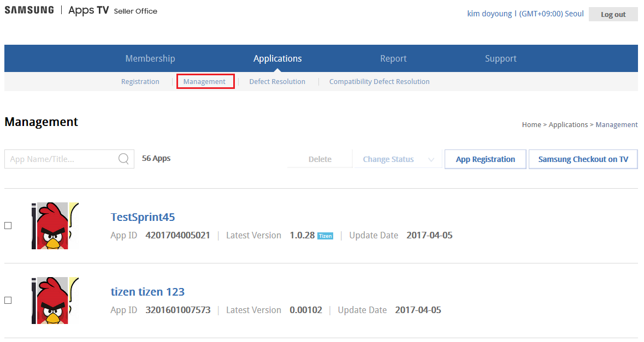The height and width of the screenshot is (342, 644).
Task: Click the Samsung Apps TV logo
Action: tap(81, 10)
